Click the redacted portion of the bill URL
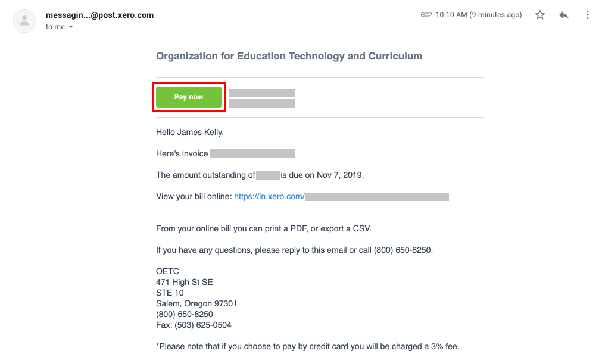This screenshot has height=364, width=602. [x=377, y=197]
